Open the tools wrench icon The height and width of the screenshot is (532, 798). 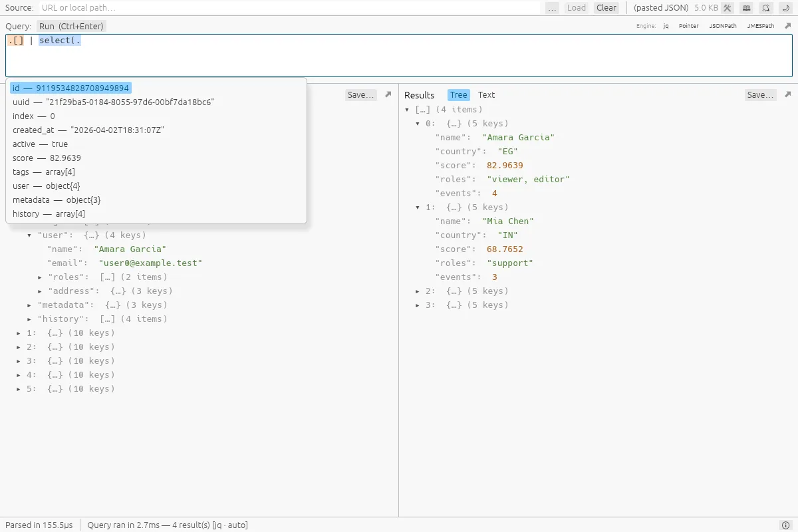pyautogui.click(x=728, y=8)
